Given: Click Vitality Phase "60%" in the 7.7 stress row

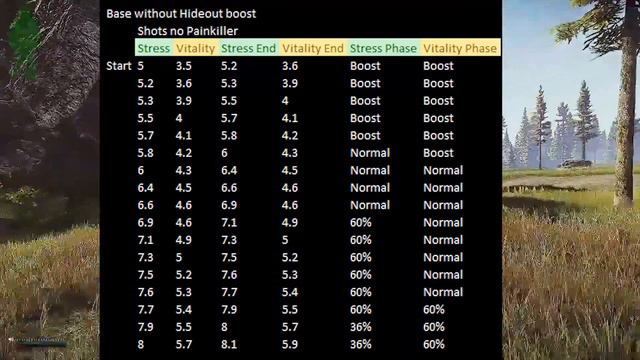Looking at the screenshot, I should (434, 310).
